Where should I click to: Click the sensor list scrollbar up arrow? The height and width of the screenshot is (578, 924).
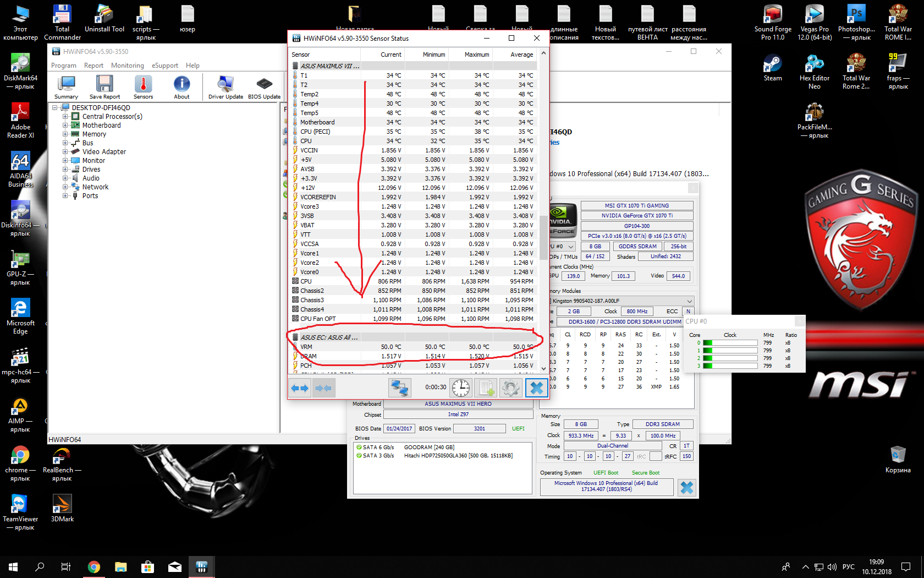point(543,53)
